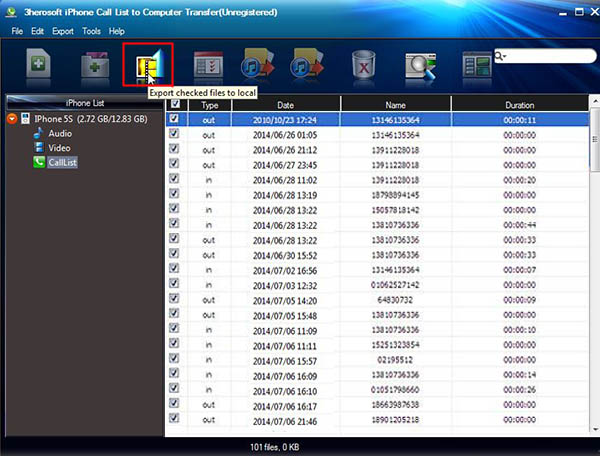Image resolution: width=600 pixels, height=456 pixels.
Task: Collapse the iPhone 5S device tree
Action: point(12,119)
